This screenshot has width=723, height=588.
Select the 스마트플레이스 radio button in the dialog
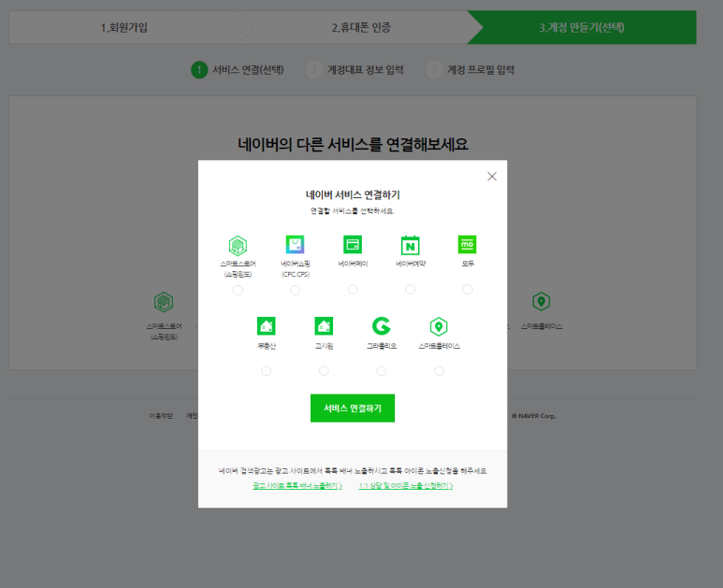439,371
